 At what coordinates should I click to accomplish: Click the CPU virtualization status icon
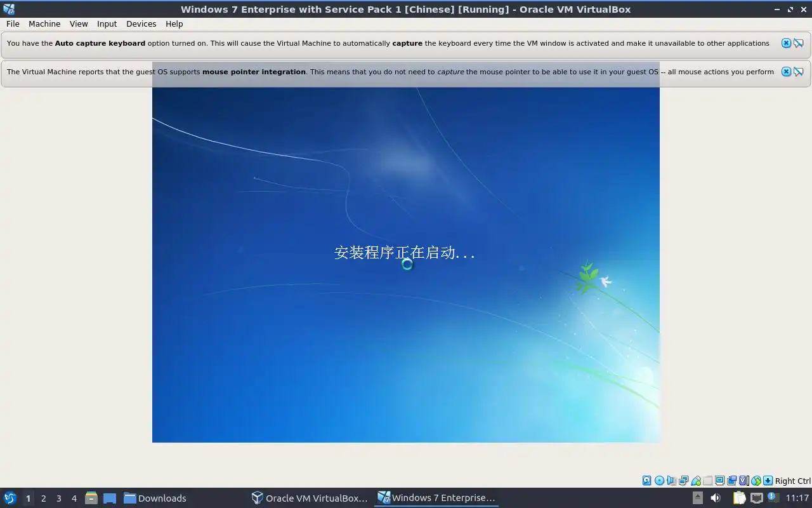(x=744, y=481)
